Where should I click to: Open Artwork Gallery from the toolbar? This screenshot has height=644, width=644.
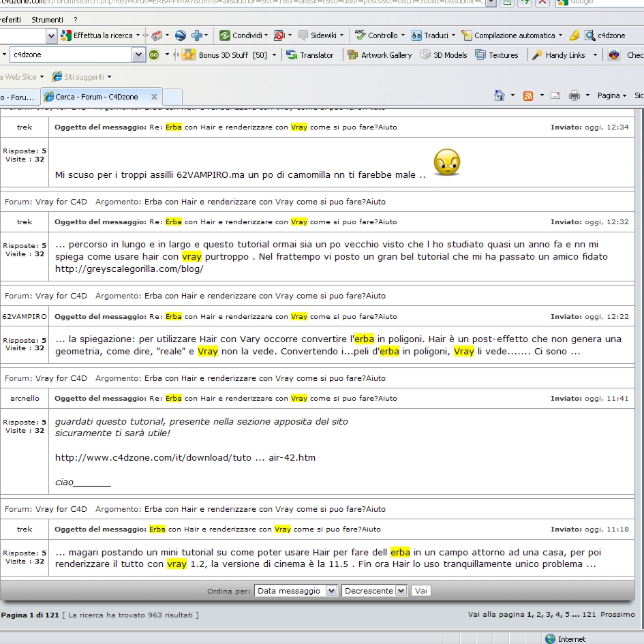tap(380, 55)
